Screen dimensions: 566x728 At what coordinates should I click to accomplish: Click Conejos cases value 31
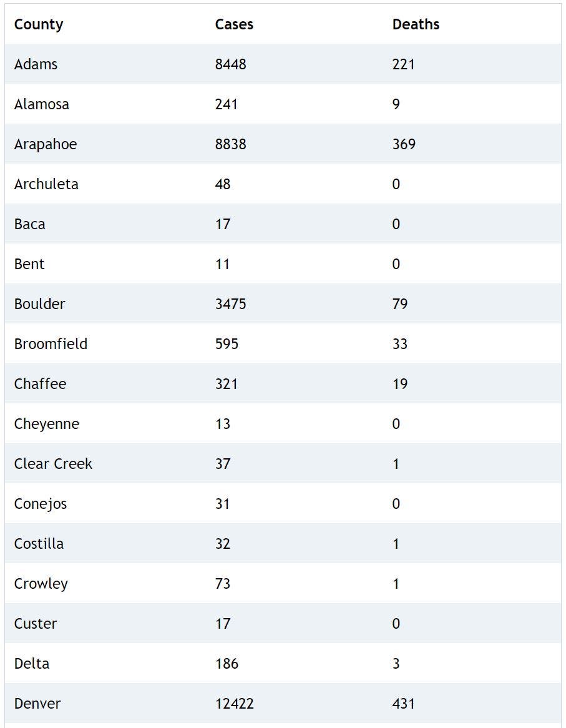[222, 504]
